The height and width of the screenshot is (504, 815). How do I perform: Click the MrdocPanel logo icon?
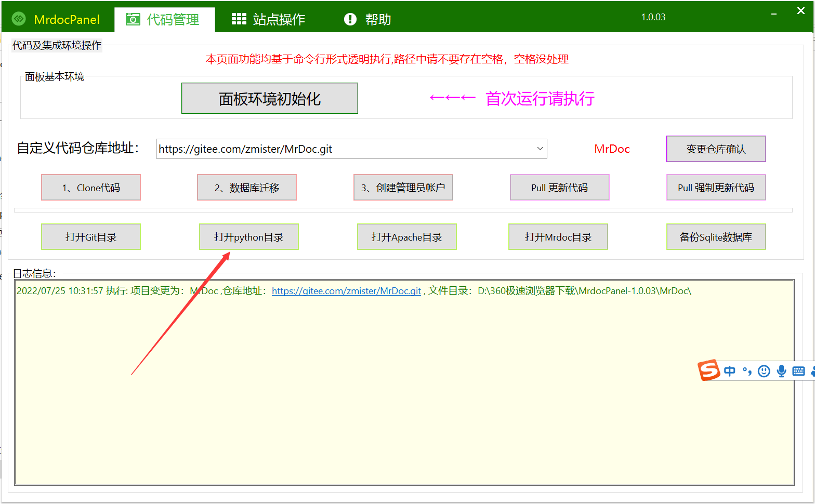(x=19, y=19)
